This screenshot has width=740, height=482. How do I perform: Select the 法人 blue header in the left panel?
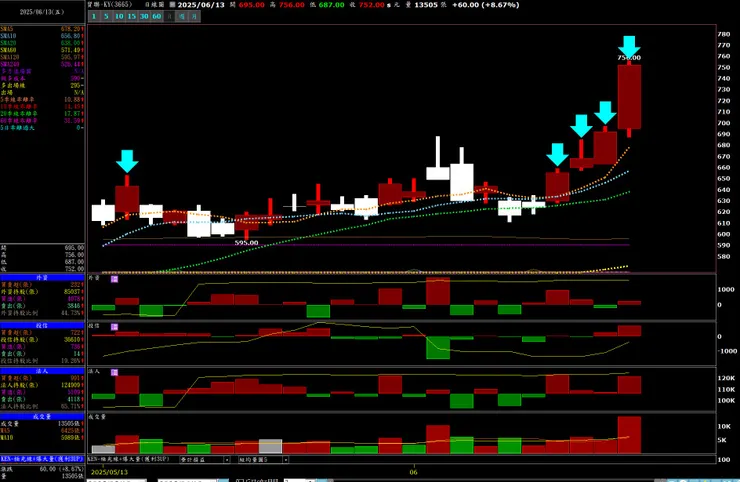(x=42, y=372)
